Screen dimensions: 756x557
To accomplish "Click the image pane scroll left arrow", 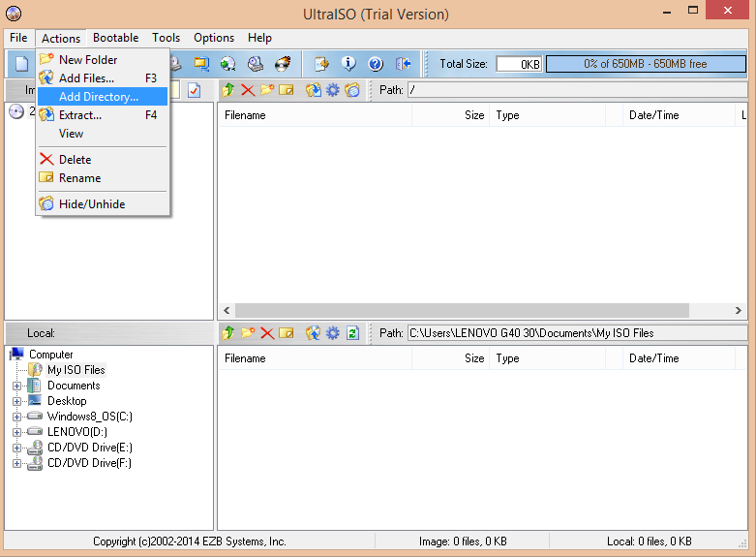I will (227, 310).
